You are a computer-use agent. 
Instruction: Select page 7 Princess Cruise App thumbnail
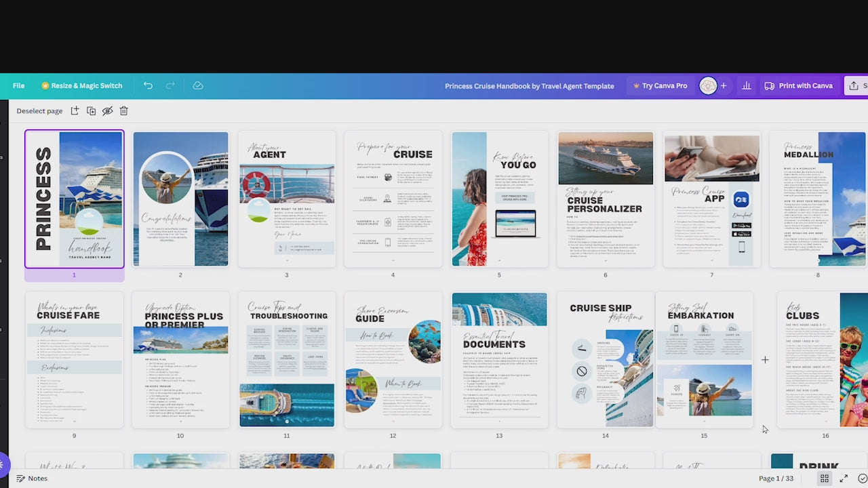tap(712, 199)
